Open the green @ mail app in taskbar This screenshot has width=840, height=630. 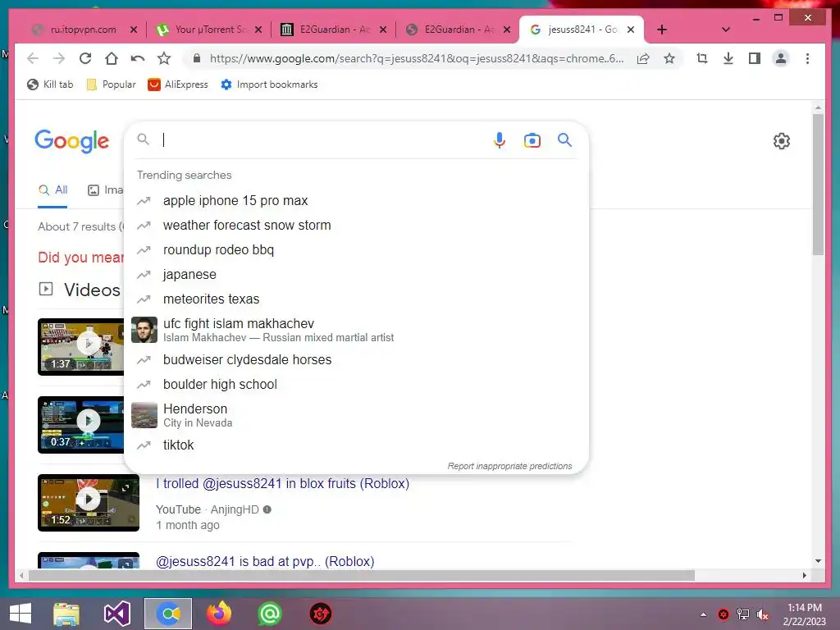point(269,614)
